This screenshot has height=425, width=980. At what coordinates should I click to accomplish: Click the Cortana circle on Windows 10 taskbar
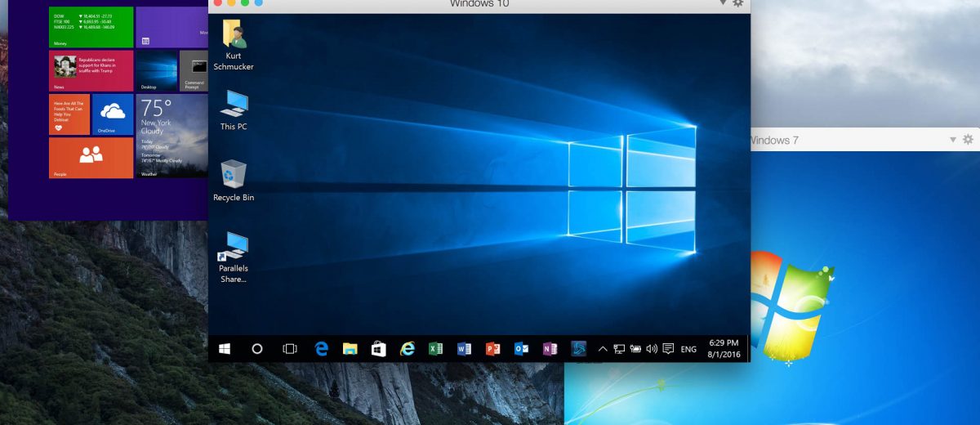click(x=256, y=349)
